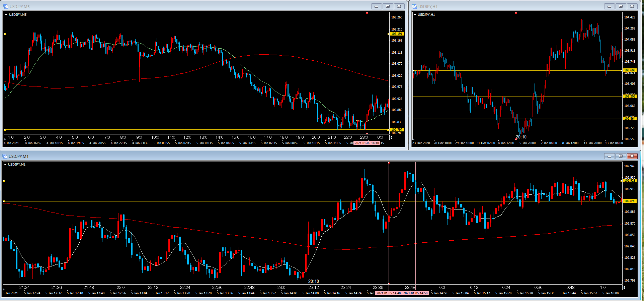Click the chart icon in USDJPY,M1 title bar

pyautogui.click(x=5, y=156)
